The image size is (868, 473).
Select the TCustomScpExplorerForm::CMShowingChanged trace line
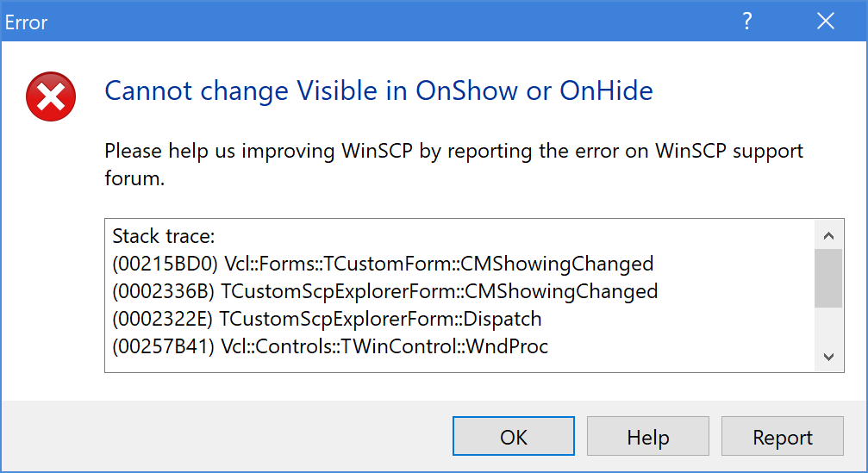[384, 291]
